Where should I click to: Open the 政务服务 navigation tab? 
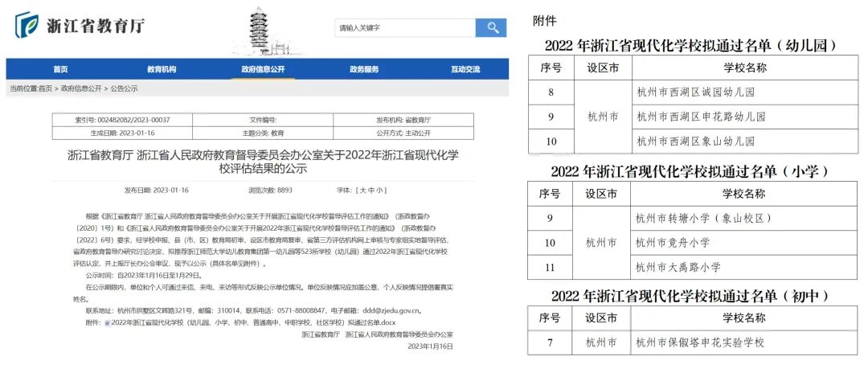click(364, 70)
